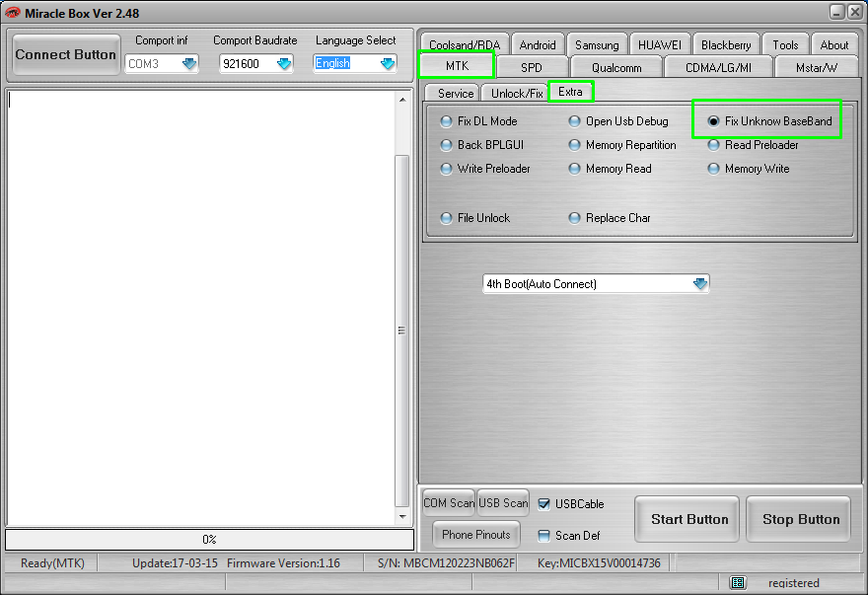
Task: Select the Extra sub-tab
Action: click(570, 92)
